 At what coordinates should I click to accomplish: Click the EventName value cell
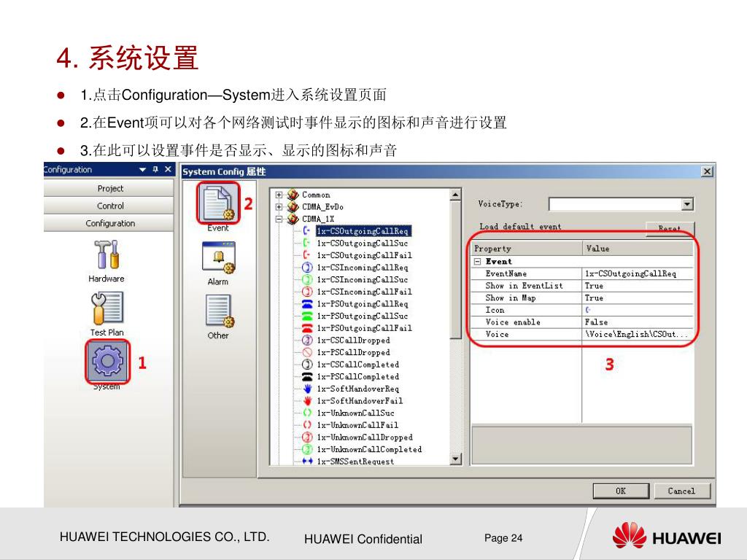638,273
